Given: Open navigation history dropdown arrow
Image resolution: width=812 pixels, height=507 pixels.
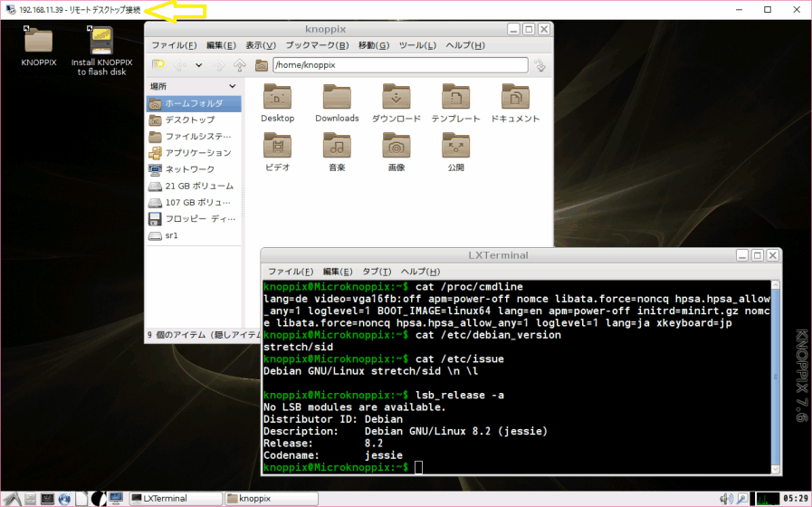Looking at the screenshot, I should [x=198, y=65].
